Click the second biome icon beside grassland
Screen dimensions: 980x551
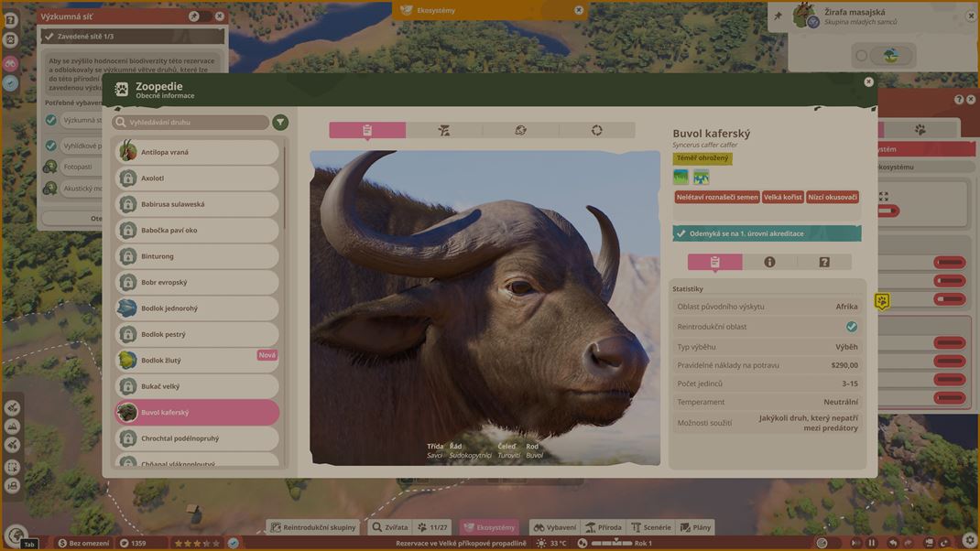[x=702, y=178]
